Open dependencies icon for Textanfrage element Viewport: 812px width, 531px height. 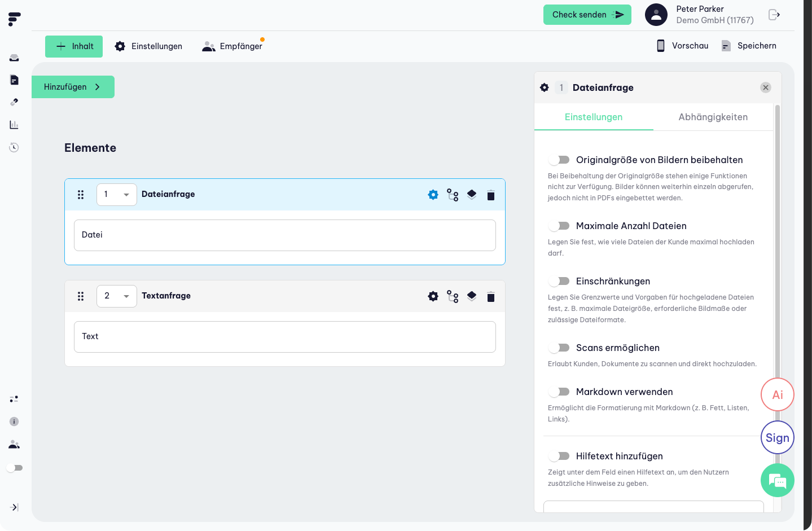pyautogui.click(x=453, y=296)
